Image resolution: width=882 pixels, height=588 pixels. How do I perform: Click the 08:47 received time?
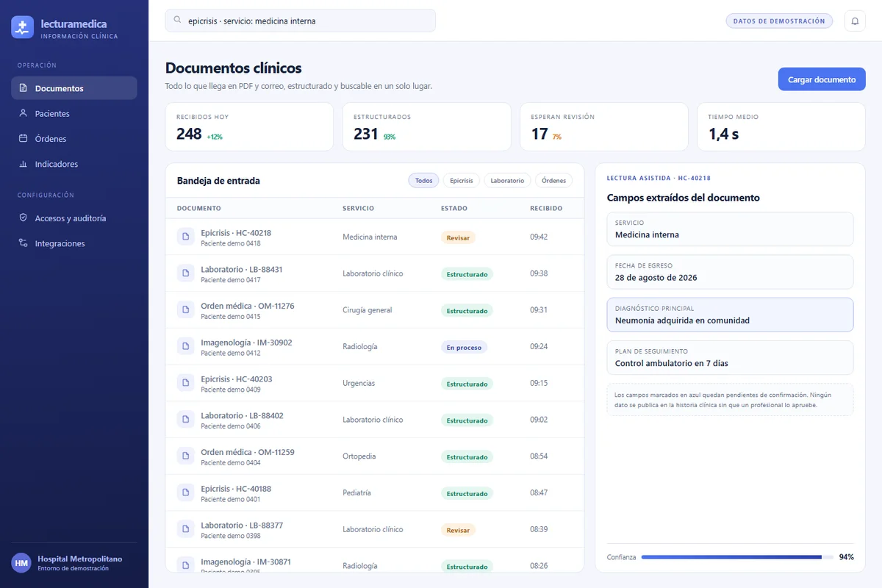click(x=539, y=492)
